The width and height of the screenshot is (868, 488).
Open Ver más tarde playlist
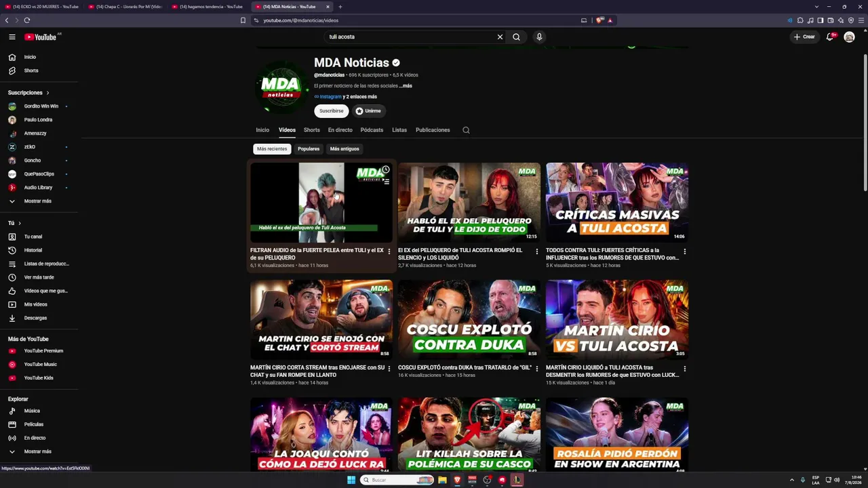click(x=39, y=277)
